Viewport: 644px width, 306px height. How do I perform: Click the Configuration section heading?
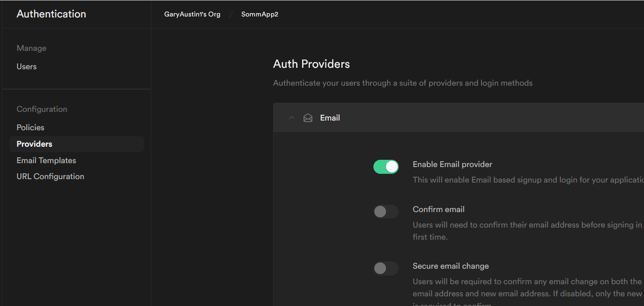coord(42,109)
